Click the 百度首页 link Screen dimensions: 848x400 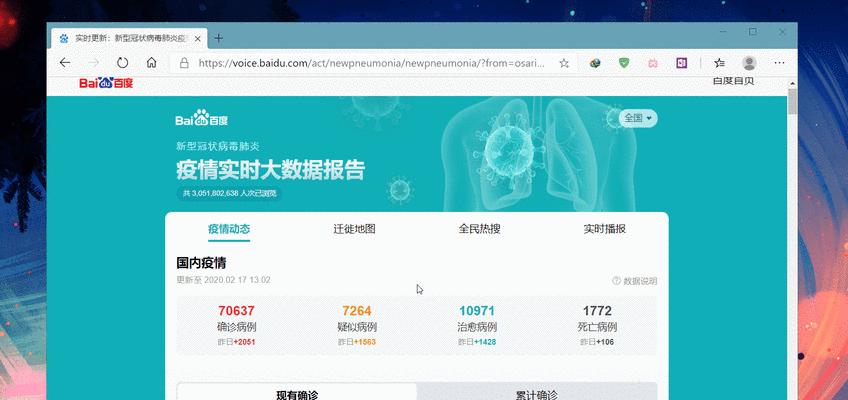click(733, 82)
